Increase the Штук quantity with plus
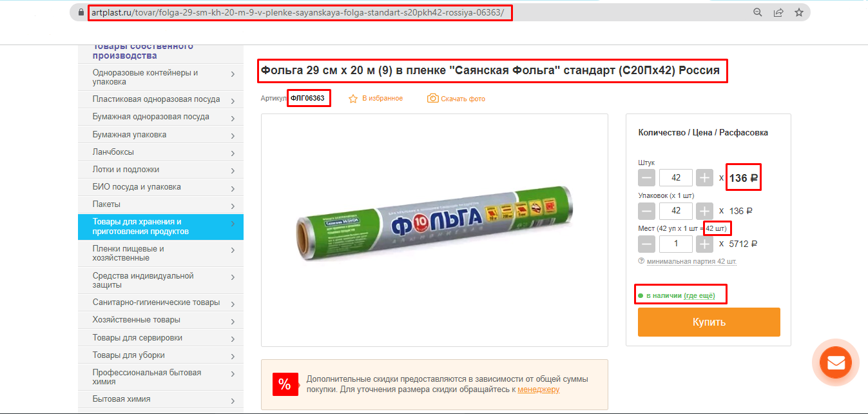This screenshot has height=414, width=868. (x=705, y=177)
